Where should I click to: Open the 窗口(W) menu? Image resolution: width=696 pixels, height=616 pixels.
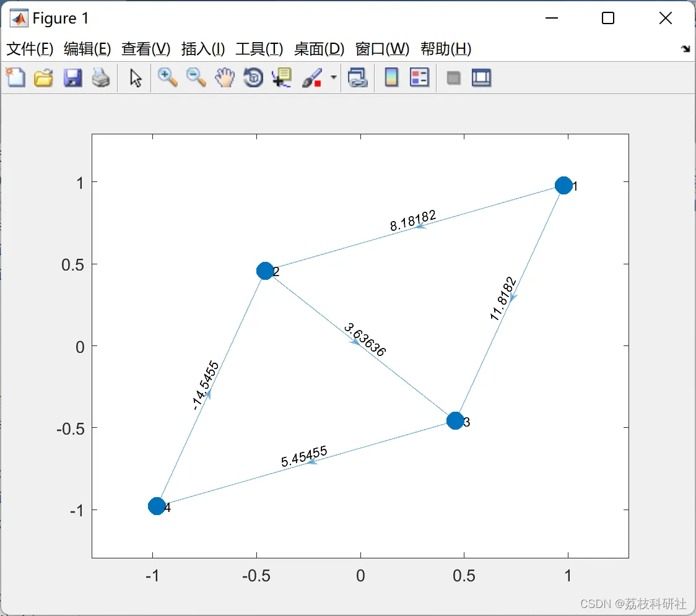click(x=382, y=49)
